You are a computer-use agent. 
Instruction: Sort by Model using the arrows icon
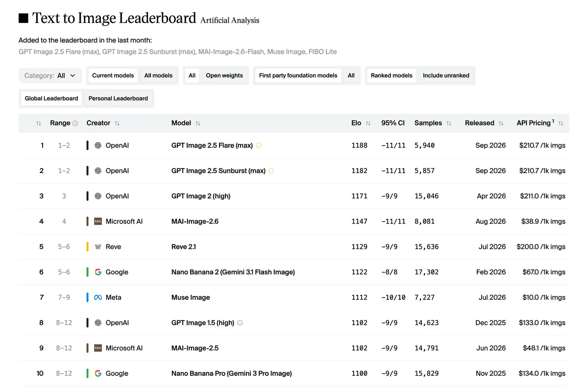[198, 123]
